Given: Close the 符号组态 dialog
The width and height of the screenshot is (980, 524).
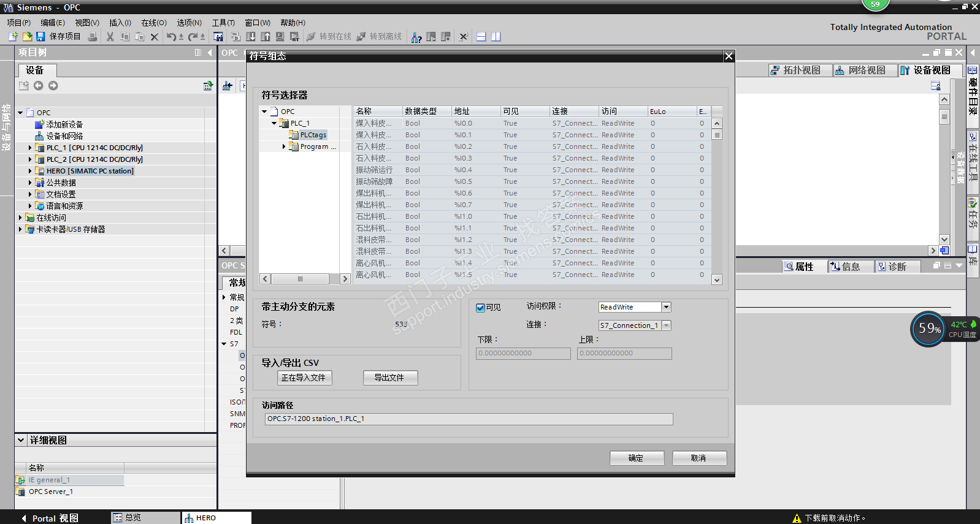Looking at the screenshot, I should click(x=729, y=56).
